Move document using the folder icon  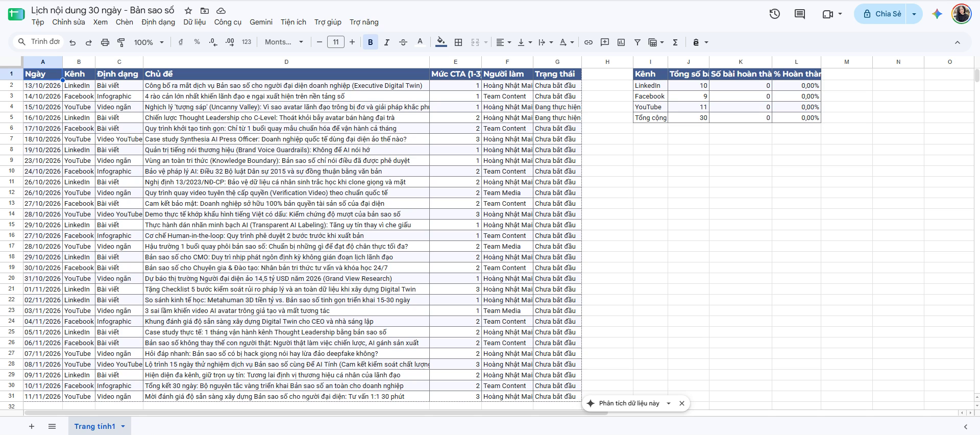click(205, 11)
